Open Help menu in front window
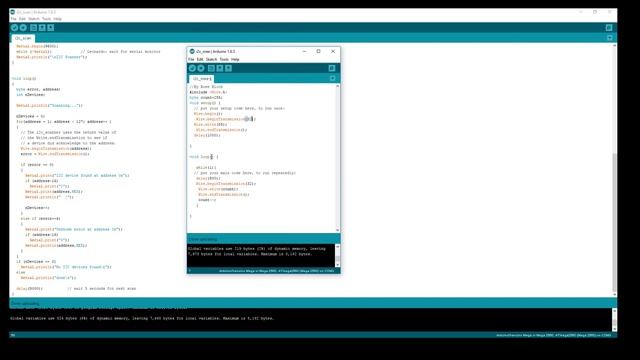640x360 pixels. click(x=235, y=60)
